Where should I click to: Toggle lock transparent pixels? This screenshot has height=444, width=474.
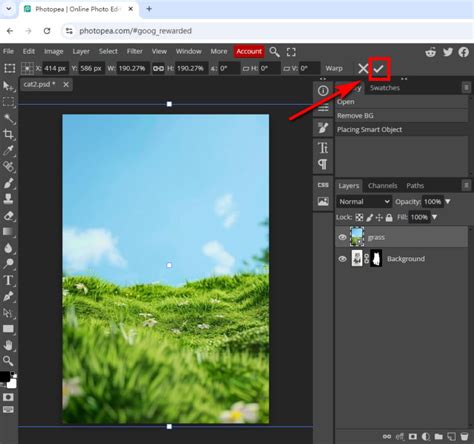click(x=359, y=218)
